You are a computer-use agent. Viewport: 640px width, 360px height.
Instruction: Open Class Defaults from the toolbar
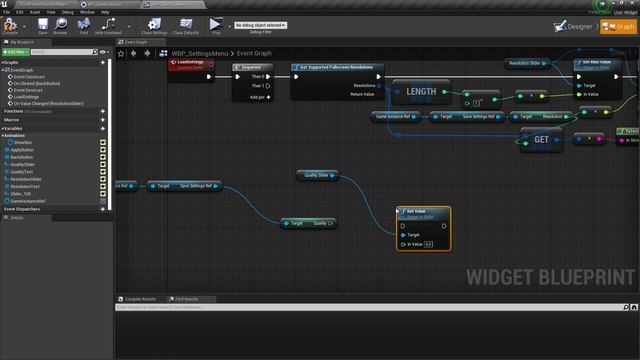[186, 26]
